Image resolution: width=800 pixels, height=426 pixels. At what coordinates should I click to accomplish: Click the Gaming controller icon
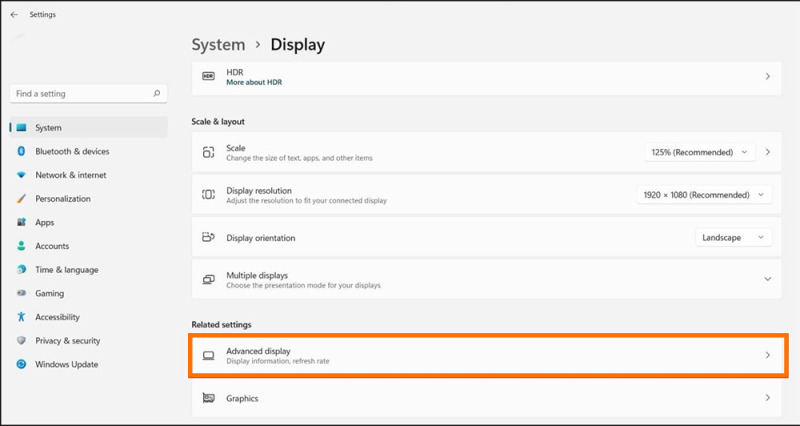click(21, 293)
